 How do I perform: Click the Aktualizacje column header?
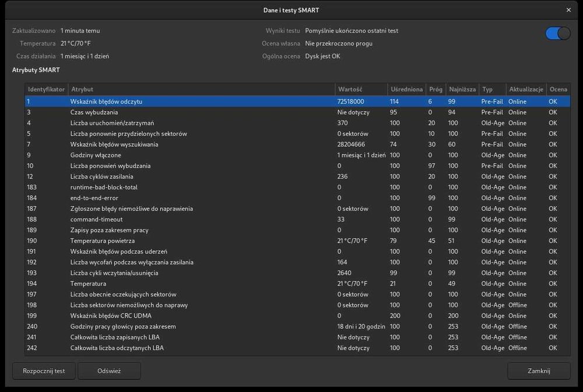point(526,89)
